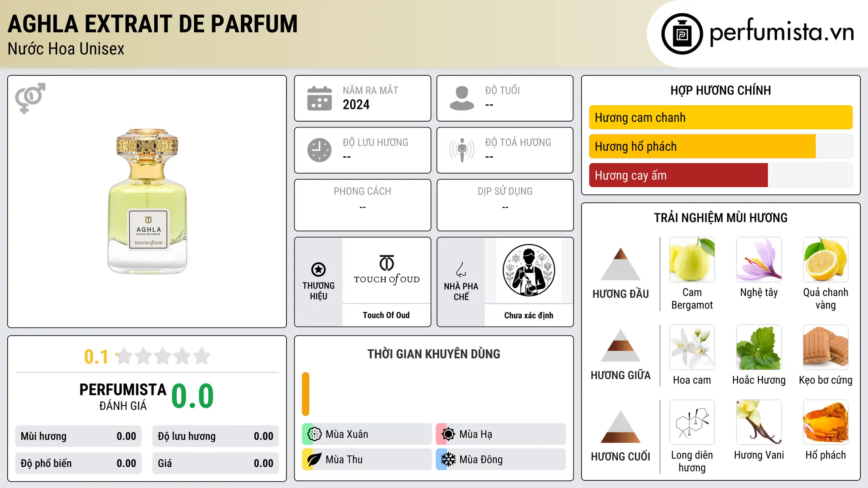
Task: Open the Hổ phách amber image
Action: (x=826, y=422)
